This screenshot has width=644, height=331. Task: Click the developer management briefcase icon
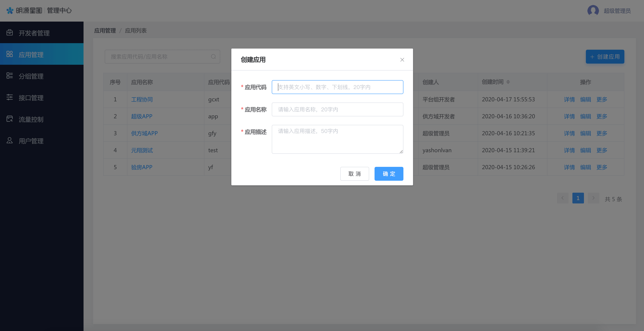[9, 33]
